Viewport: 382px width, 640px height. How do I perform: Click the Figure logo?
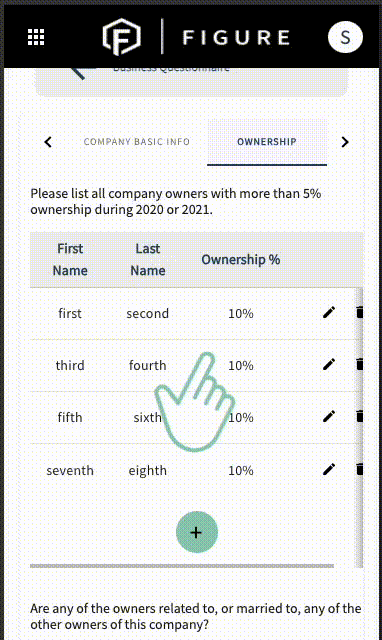196,37
